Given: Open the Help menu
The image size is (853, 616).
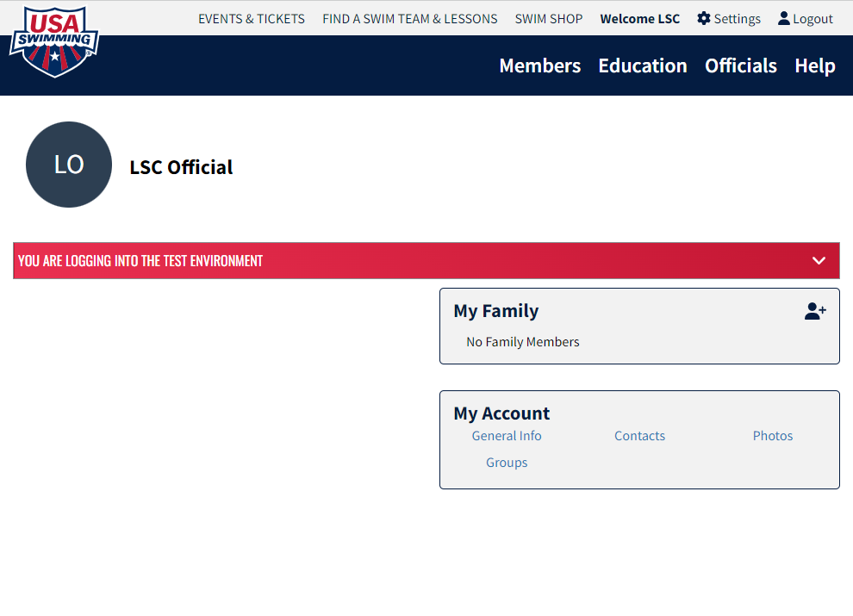Looking at the screenshot, I should pos(815,65).
